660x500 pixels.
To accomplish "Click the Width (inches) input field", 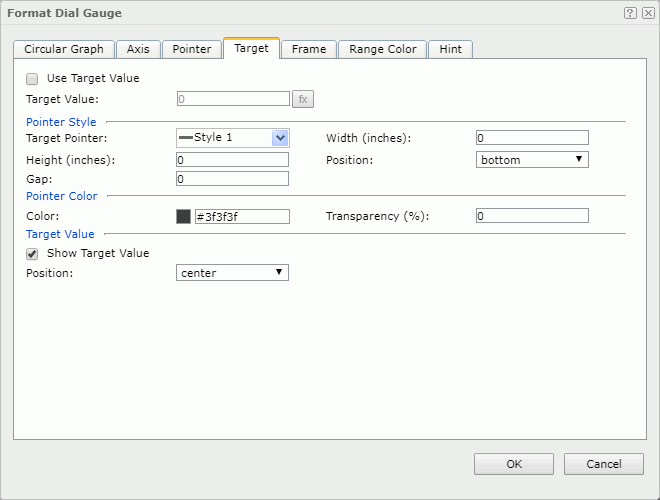I will click(x=532, y=138).
